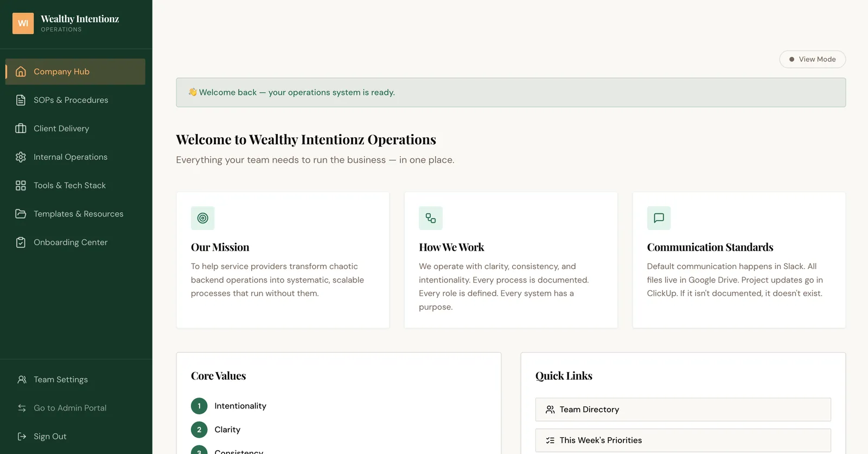Image resolution: width=868 pixels, height=454 pixels.
Task: Go to SOPs & Procedures
Action: 75,100
